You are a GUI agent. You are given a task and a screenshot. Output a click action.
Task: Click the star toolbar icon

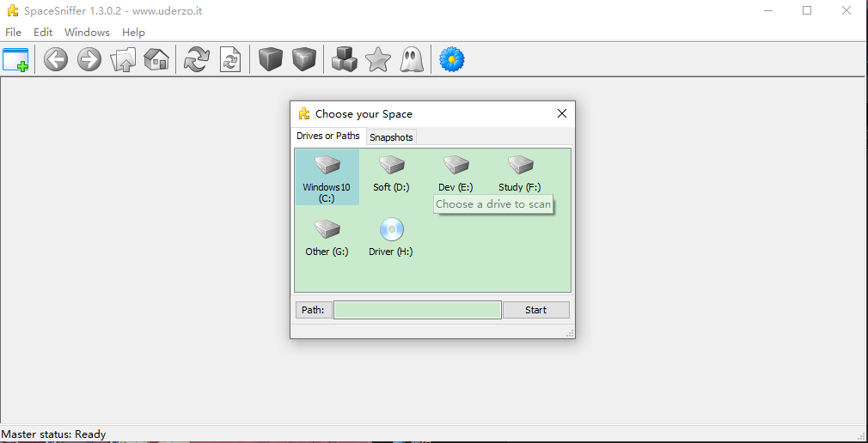pyautogui.click(x=378, y=59)
